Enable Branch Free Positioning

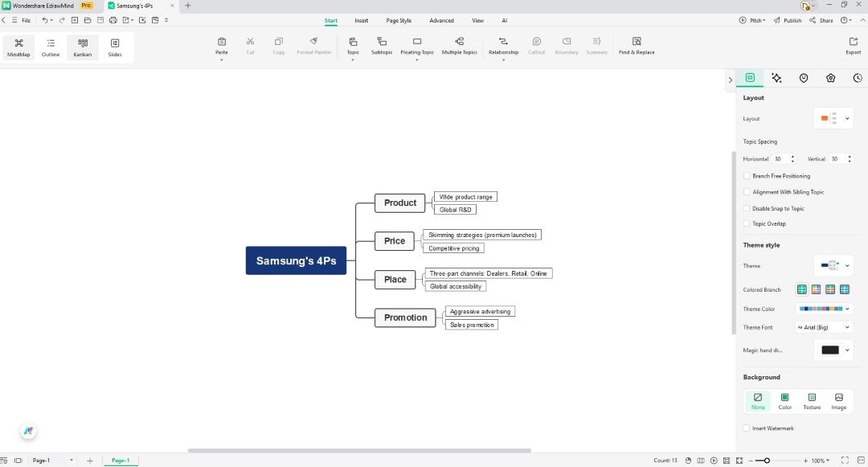(x=747, y=175)
